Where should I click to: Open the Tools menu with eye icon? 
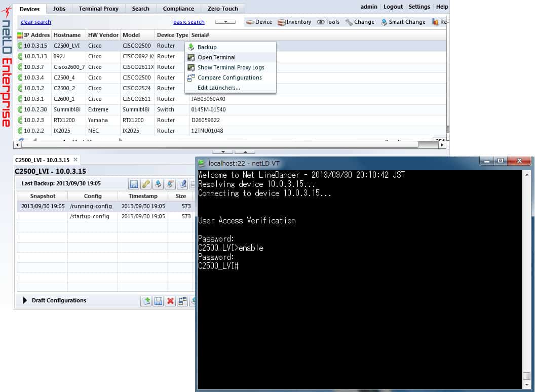(x=328, y=22)
